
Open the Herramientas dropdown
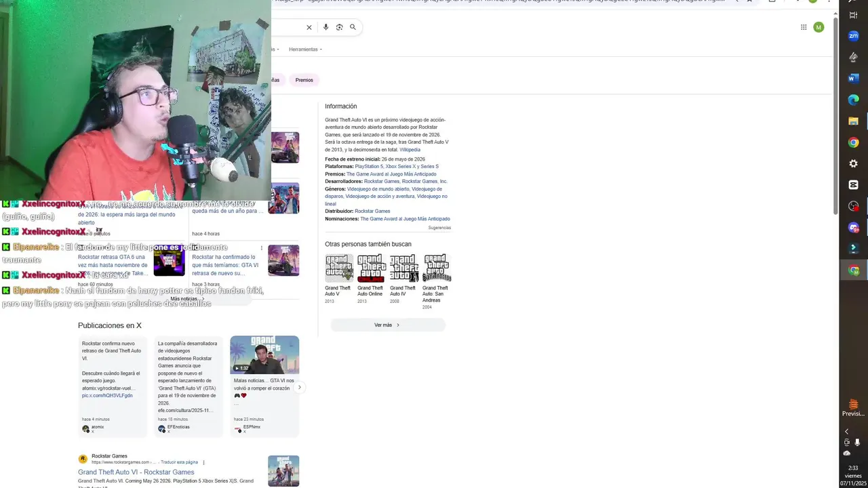point(305,49)
